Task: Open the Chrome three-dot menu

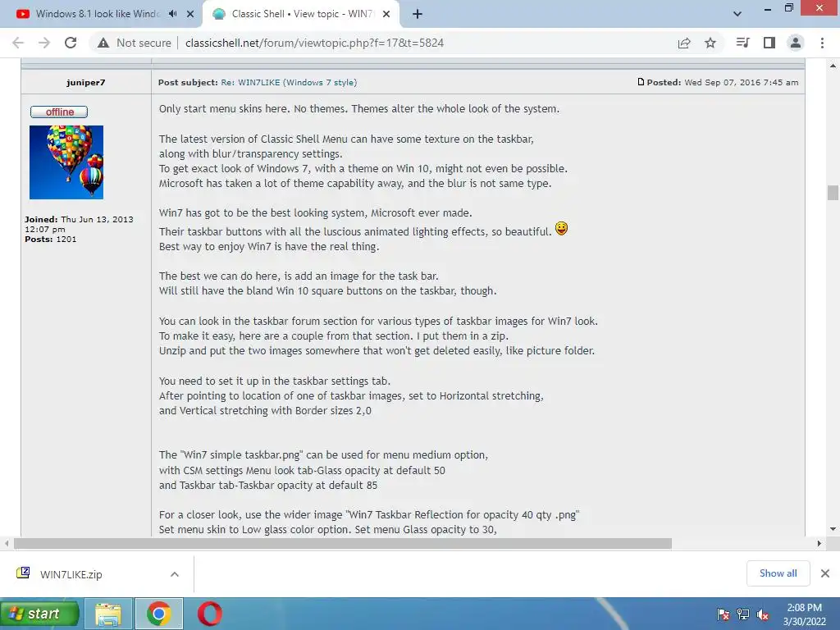Action: 822,43
